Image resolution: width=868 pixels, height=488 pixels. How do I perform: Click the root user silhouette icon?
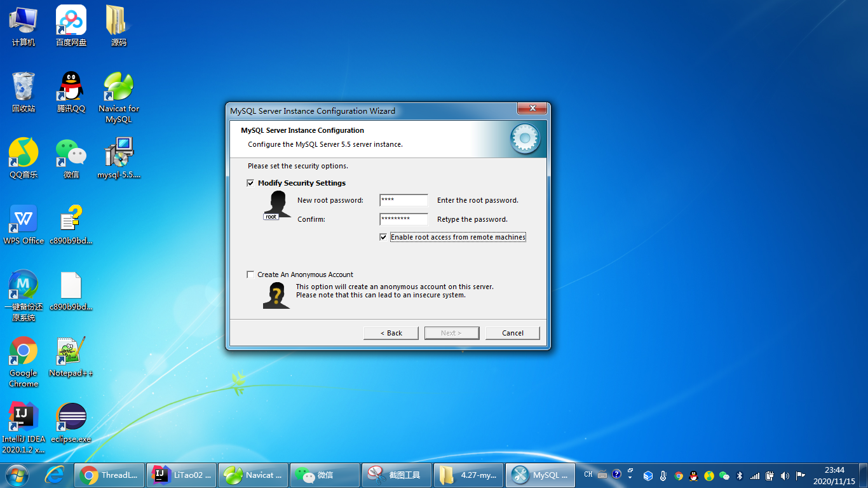[277, 205]
